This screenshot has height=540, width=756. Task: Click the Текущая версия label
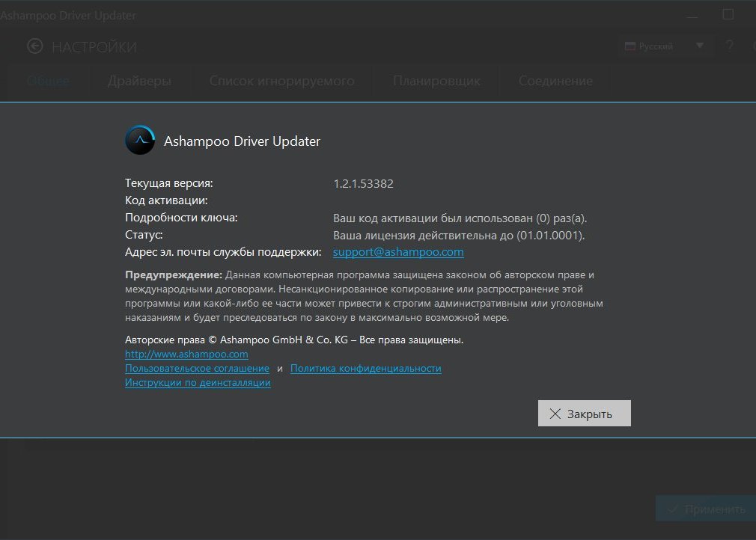[168, 183]
